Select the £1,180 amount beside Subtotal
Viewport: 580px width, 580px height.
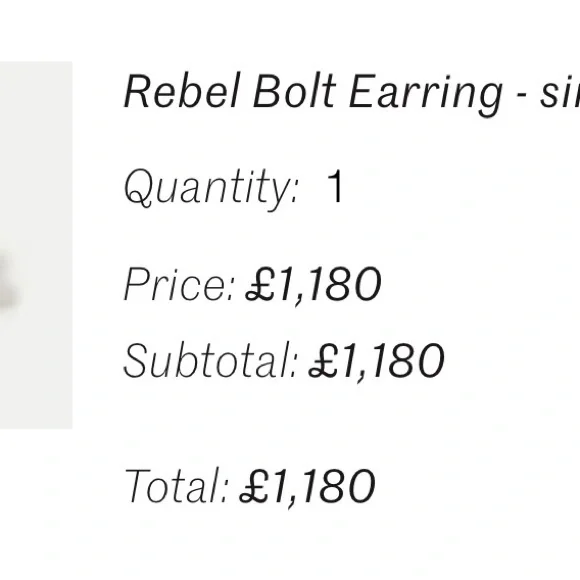click(x=377, y=361)
